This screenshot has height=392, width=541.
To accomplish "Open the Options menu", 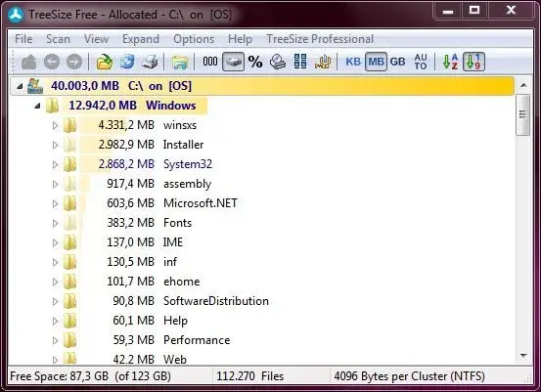I will 194,39.
